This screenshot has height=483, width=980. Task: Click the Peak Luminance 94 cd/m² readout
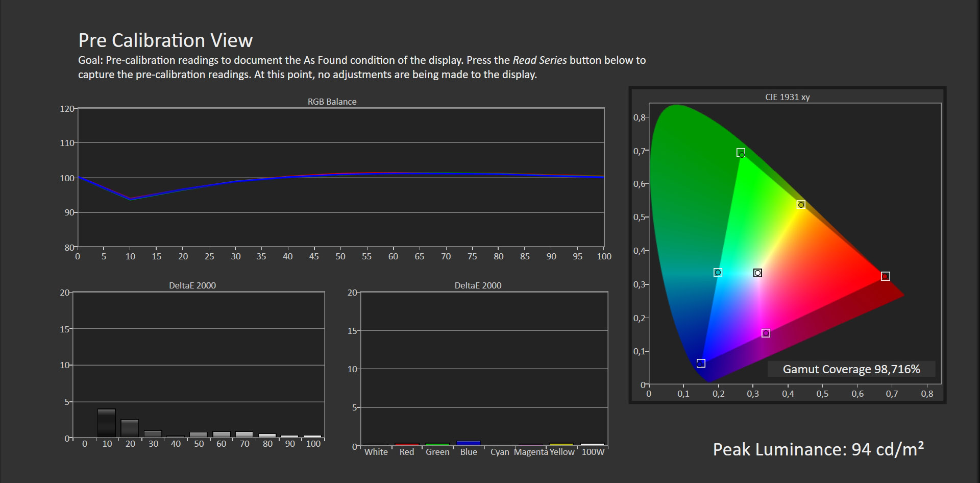click(x=818, y=449)
